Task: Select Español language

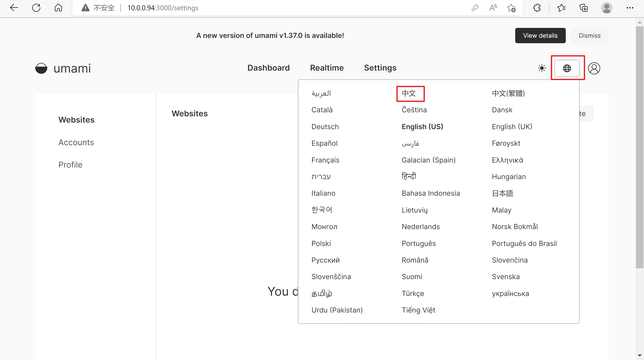Action: [325, 143]
